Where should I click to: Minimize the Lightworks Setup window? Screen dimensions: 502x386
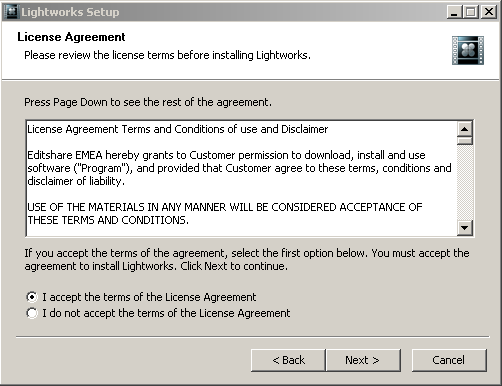[454, 12]
